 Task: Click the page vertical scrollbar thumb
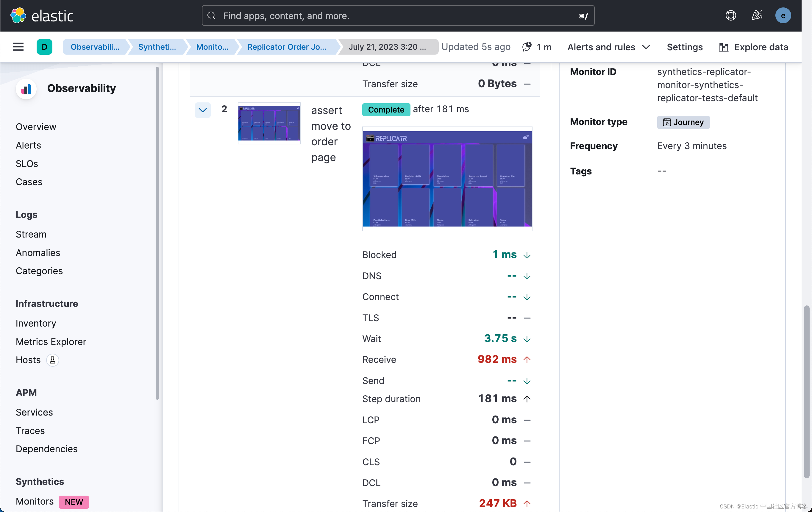click(806, 391)
